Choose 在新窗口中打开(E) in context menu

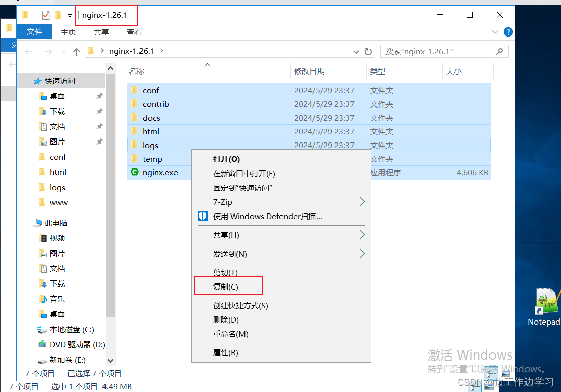pos(281,173)
